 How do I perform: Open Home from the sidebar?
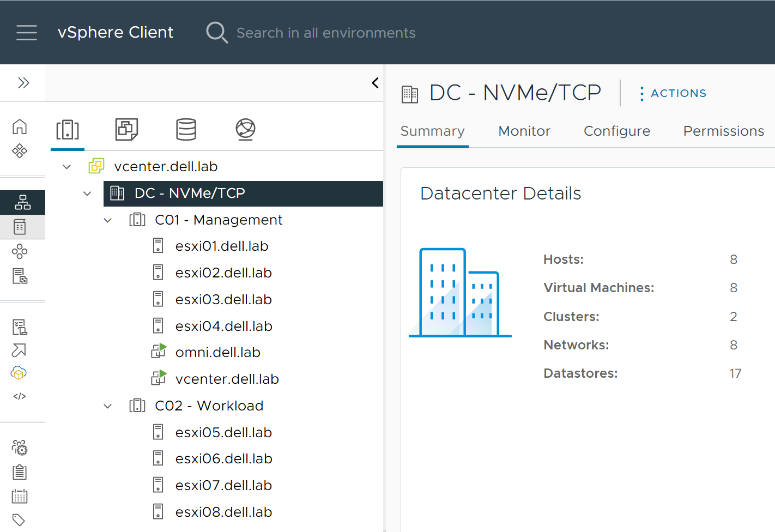coord(20,126)
